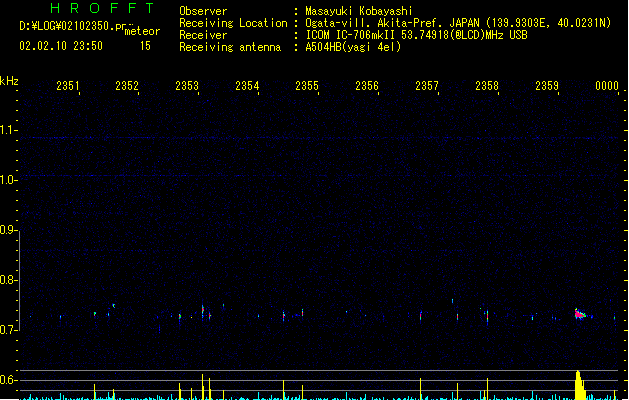Click the 2352 time axis marker
The height and width of the screenshot is (400, 629).
click(127, 85)
